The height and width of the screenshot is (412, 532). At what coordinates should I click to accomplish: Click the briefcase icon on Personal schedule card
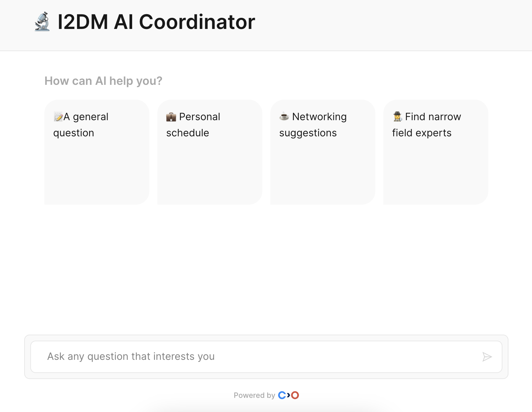pyautogui.click(x=172, y=116)
